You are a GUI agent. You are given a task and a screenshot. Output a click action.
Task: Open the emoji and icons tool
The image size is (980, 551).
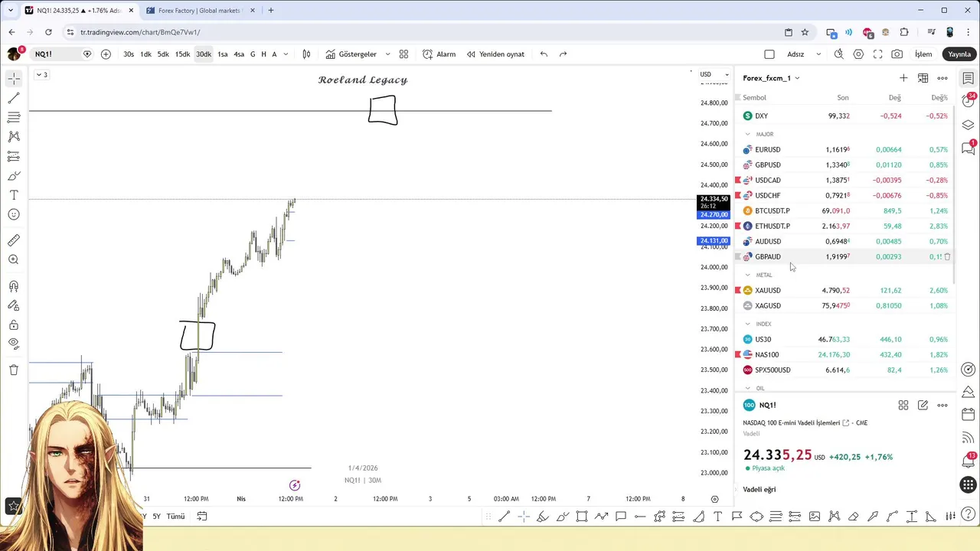tap(14, 214)
